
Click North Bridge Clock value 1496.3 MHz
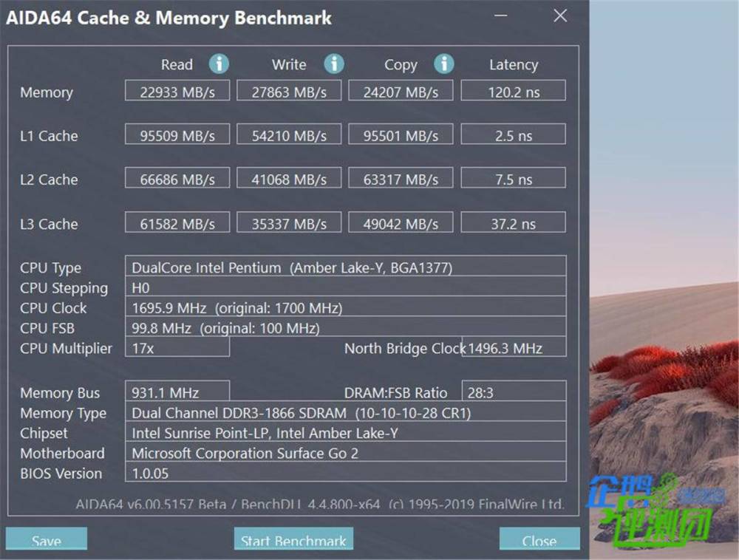click(514, 347)
